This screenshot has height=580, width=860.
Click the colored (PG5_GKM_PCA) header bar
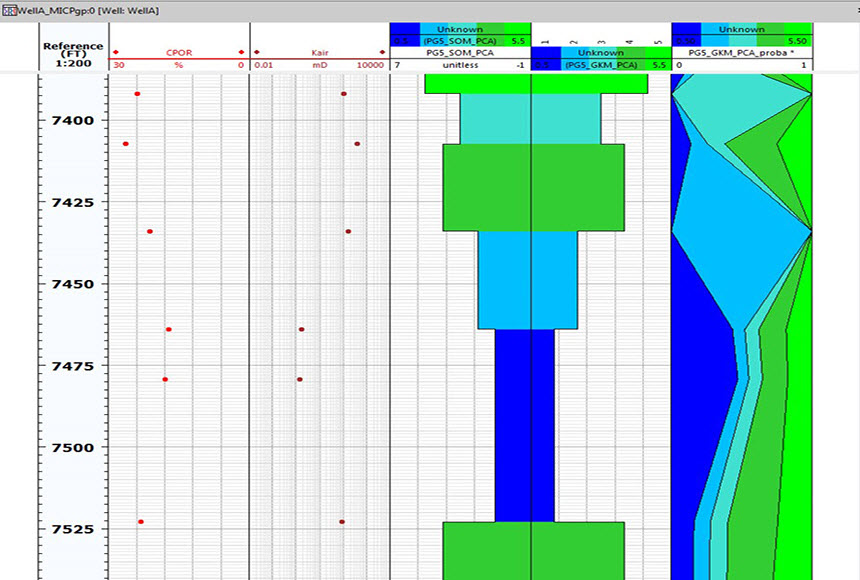[x=601, y=64]
